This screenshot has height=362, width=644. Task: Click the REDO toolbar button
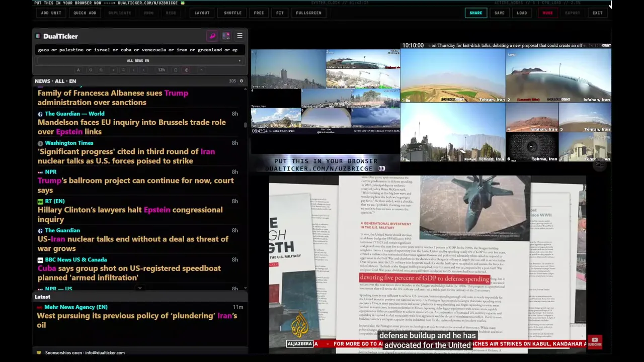tap(171, 13)
